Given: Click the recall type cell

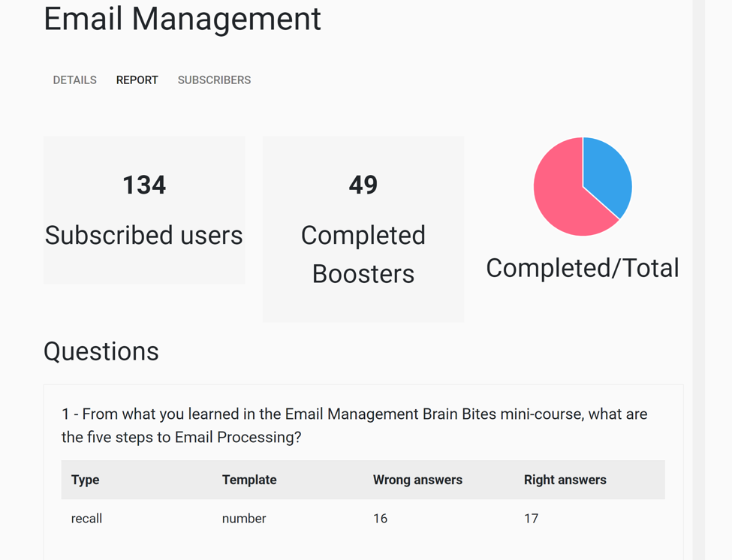Looking at the screenshot, I should (86, 519).
